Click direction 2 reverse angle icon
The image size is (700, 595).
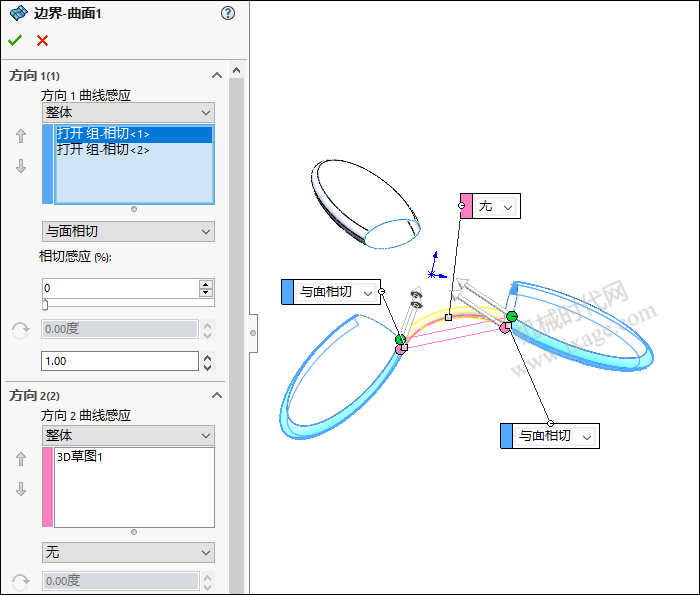21,582
